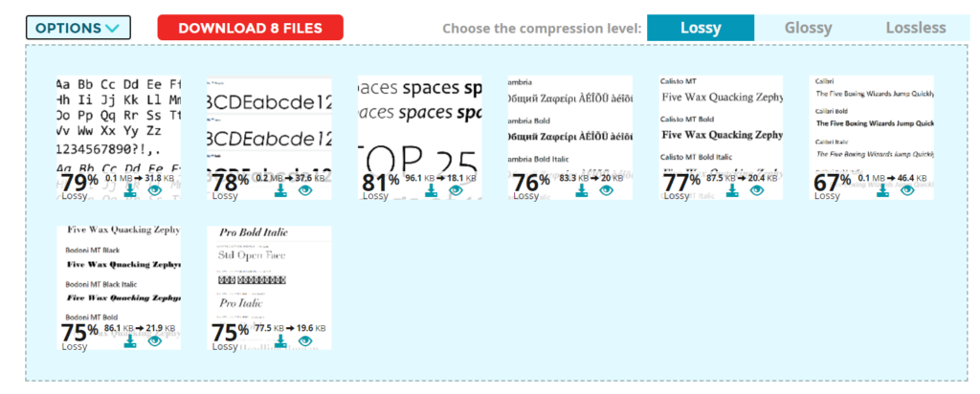Preview the Cambria image with eye icon
The height and width of the screenshot is (394, 980).
tap(606, 190)
